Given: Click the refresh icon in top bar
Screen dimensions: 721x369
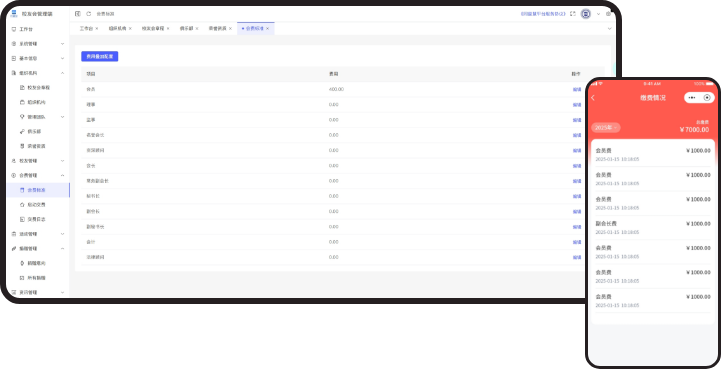Looking at the screenshot, I should [89, 14].
